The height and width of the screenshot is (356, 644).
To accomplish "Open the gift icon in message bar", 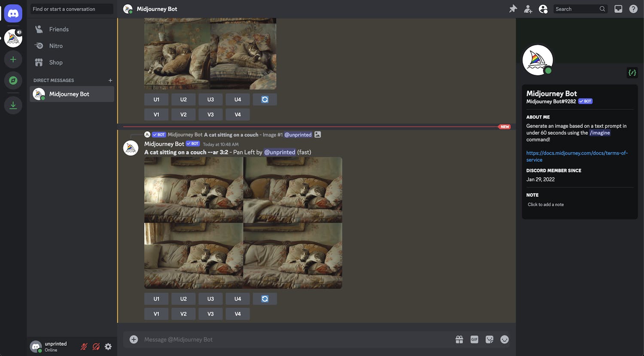I will [459, 340].
